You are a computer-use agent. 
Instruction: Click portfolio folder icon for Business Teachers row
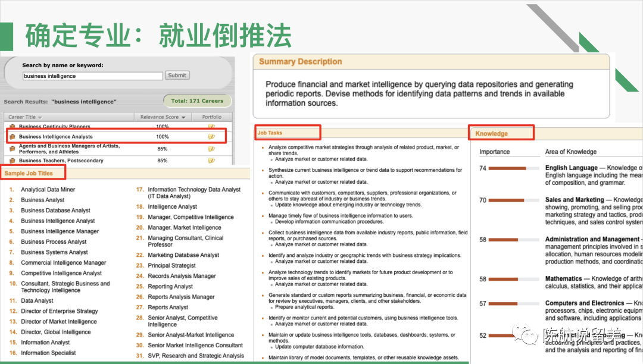[x=211, y=161]
